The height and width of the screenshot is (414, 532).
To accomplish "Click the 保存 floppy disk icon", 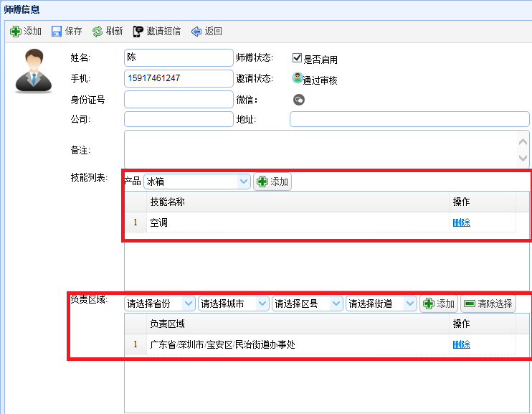I will tap(57, 32).
